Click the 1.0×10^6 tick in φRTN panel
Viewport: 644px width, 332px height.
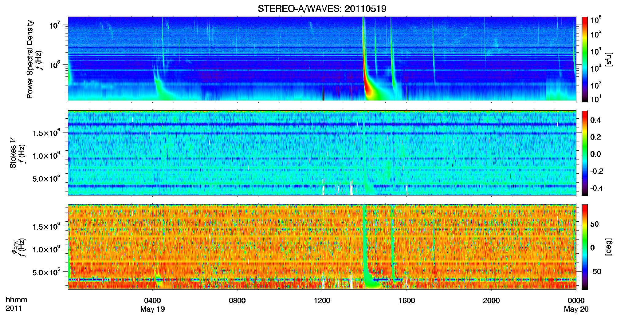pyautogui.click(x=46, y=249)
